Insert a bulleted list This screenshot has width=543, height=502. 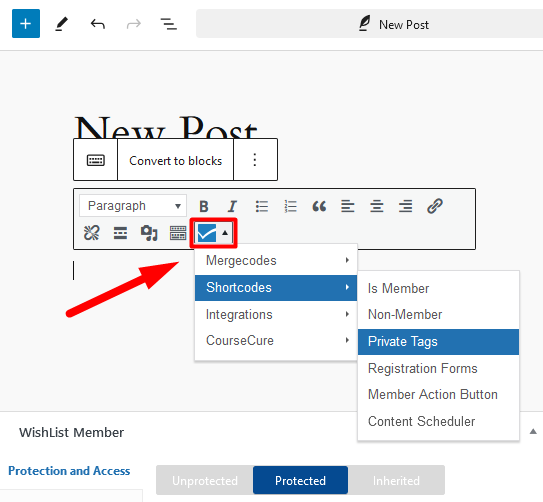coord(262,206)
